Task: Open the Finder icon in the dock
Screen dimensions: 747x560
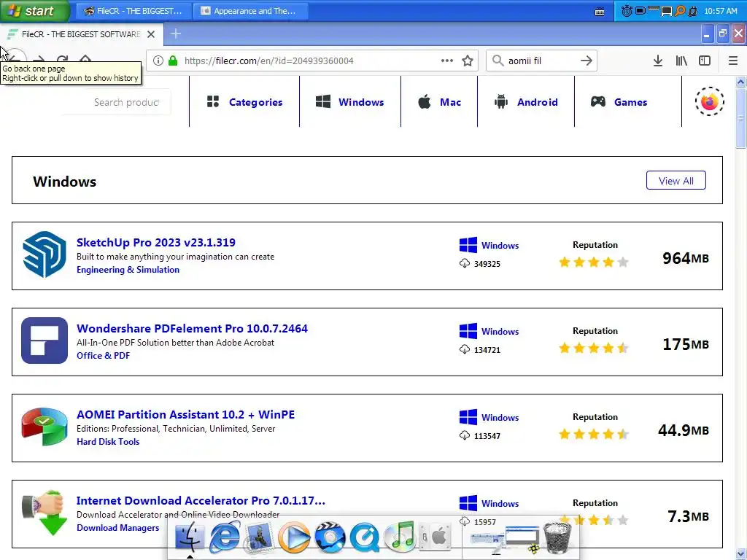Action: 190,536
